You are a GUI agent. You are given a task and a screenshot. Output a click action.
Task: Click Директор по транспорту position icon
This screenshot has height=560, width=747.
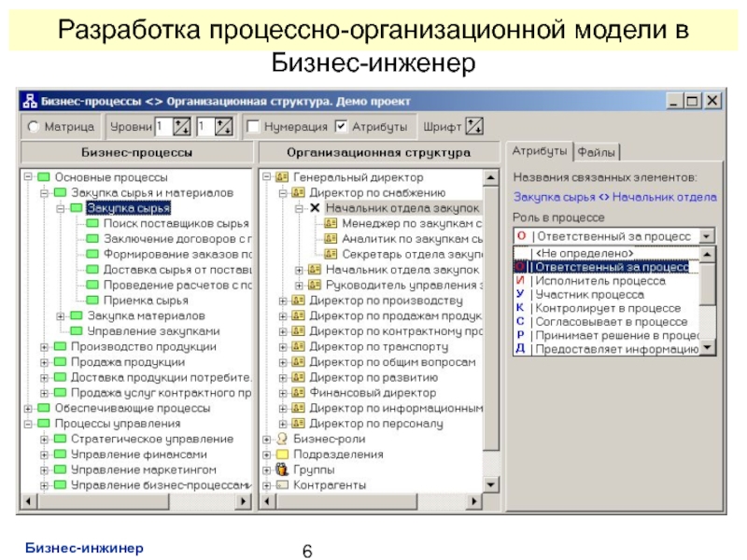point(298,346)
